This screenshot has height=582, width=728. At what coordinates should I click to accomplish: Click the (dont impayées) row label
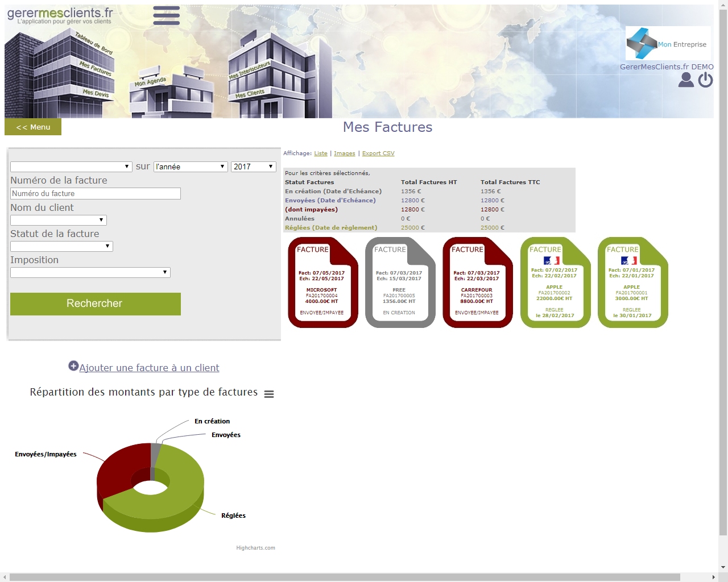point(311,209)
